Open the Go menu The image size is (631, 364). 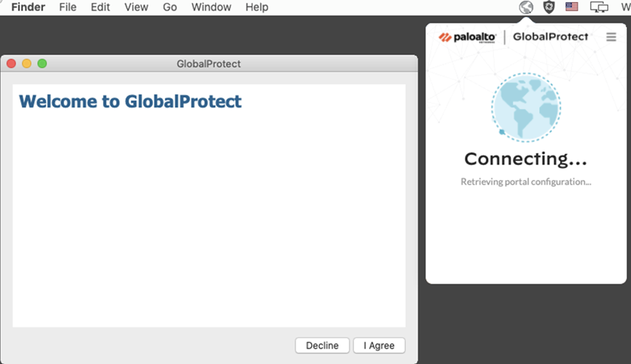[170, 8]
